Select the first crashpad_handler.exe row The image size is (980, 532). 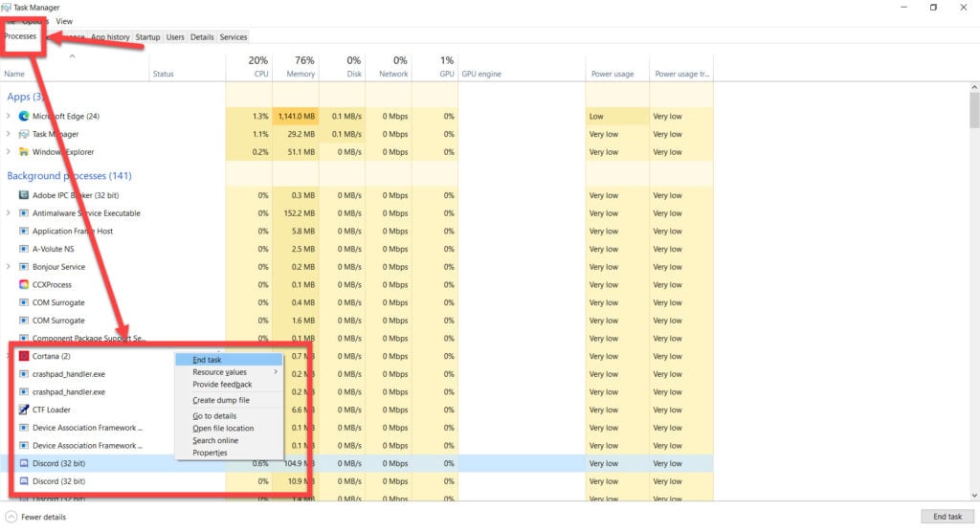[356, 374]
